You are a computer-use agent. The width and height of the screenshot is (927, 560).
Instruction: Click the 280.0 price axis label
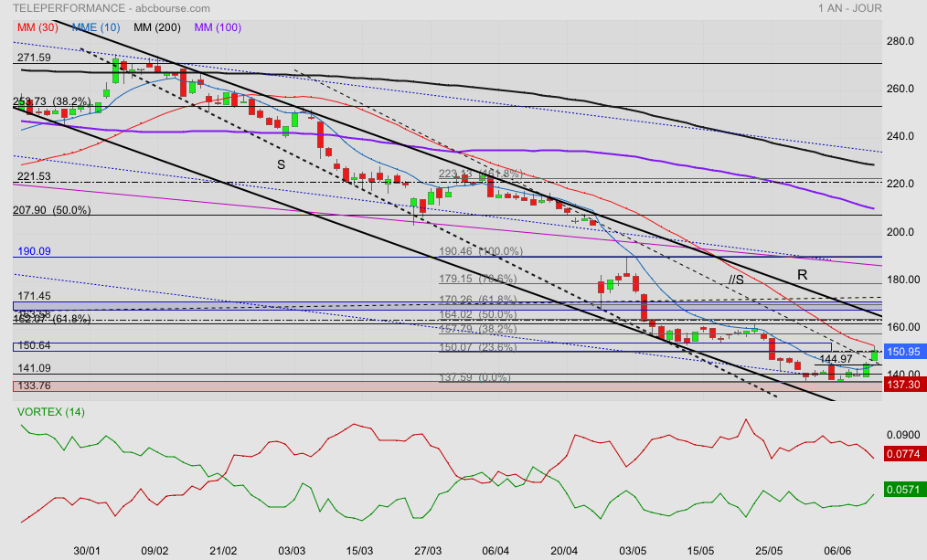pyautogui.click(x=900, y=41)
